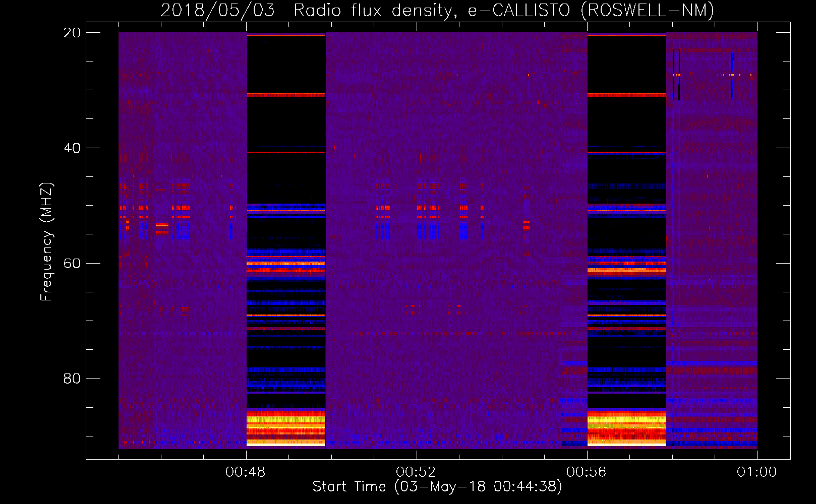Image resolution: width=816 pixels, height=504 pixels.
Task: Click the '00:52' time tick label
Action: pyautogui.click(x=416, y=472)
